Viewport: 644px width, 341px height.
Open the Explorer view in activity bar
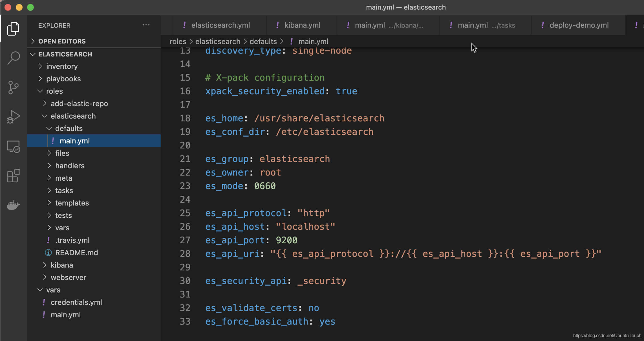pyautogui.click(x=13, y=29)
